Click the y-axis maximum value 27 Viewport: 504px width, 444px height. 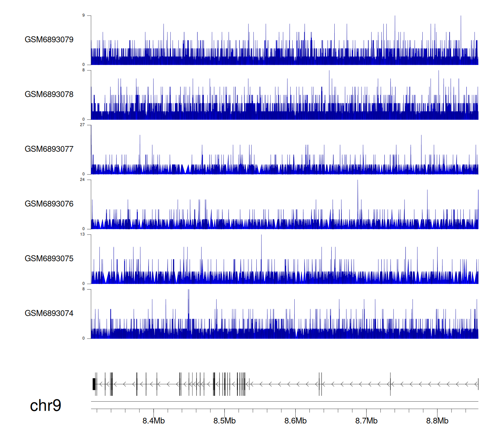[82, 125]
